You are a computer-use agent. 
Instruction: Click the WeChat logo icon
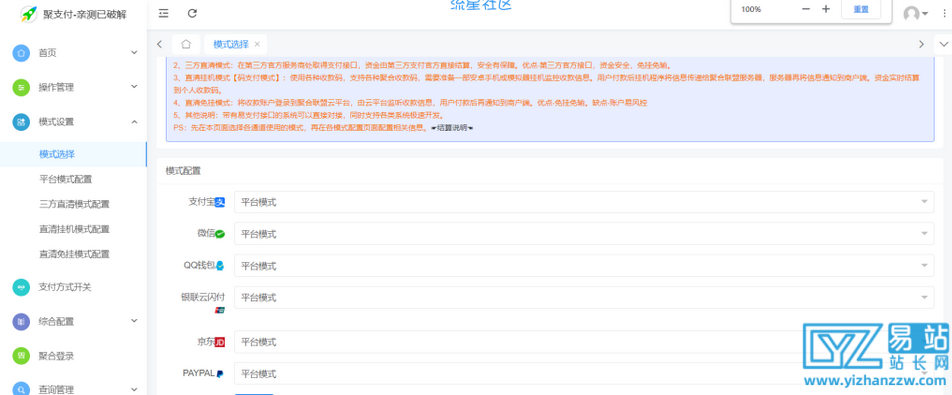coord(220,234)
